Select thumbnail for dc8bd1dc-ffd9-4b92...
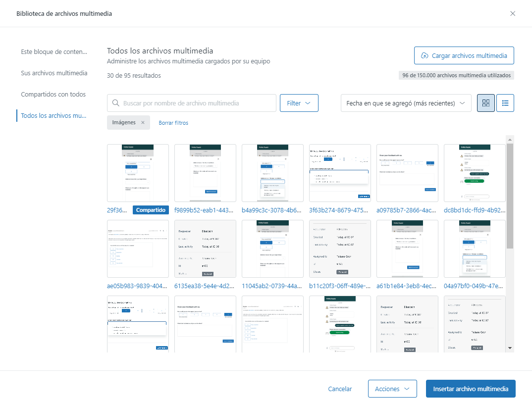 (475, 173)
